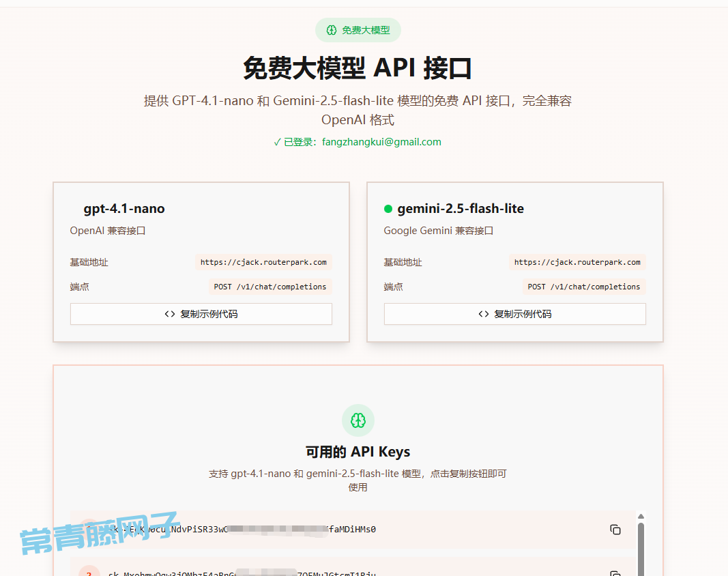Viewport: 728px width, 576px height.
Task: Click the large brain icon above 可用的 API Keys
Action: 358,420
